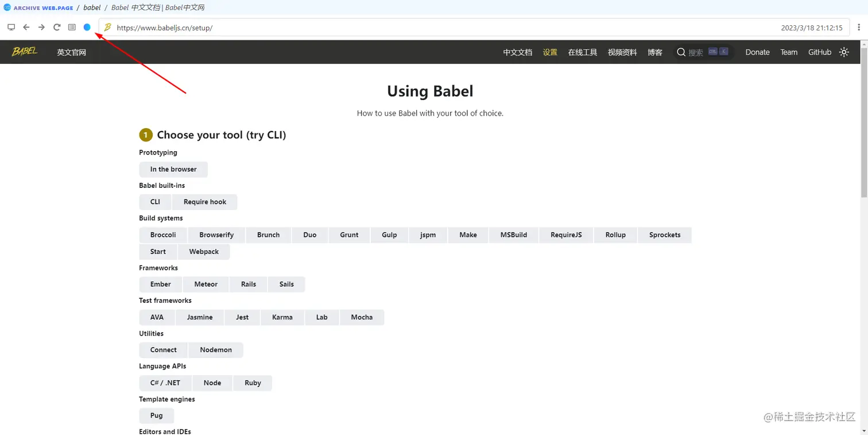Click the 英文官网 link

point(71,52)
